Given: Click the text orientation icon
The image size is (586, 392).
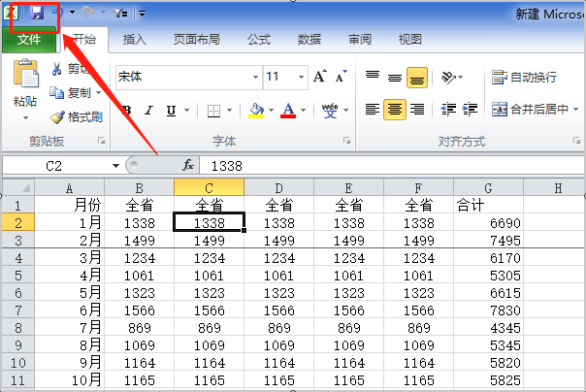Looking at the screenshot, I should coord(448,77).
